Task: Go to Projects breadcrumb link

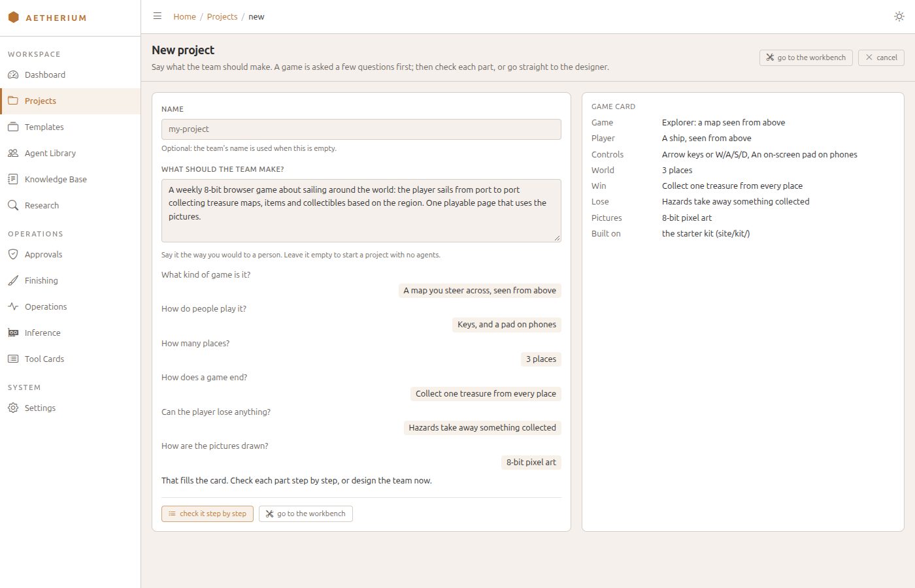Action: pyautogui.click(x=222, y=17)
